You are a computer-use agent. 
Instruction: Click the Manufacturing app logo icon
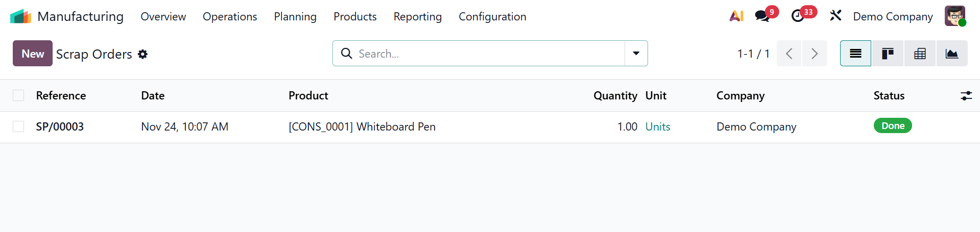pos(20,16)
